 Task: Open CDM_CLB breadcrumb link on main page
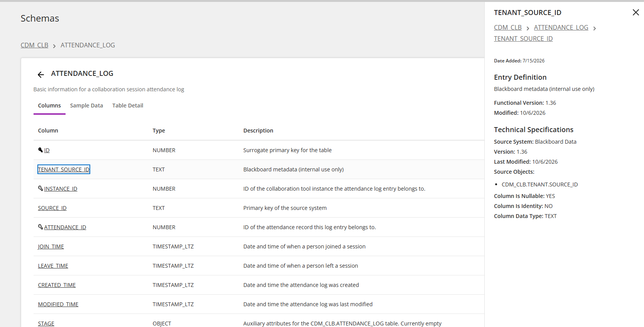coord(34,45)
